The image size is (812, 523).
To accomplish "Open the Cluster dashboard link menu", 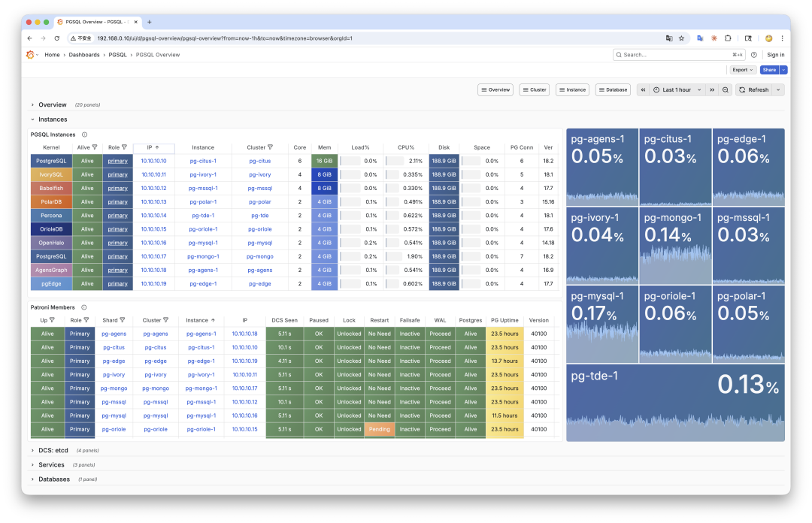I will tap(535, 89).
